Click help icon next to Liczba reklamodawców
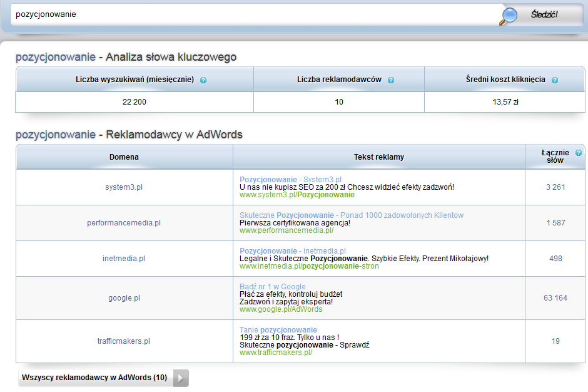 point(391,80)
